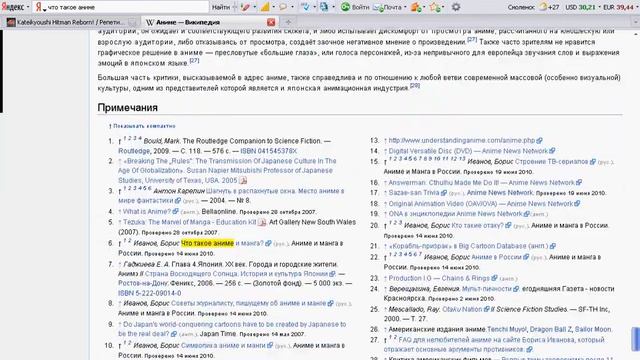
Task: Click the Примечания section heading
Action: pos(127,107)
